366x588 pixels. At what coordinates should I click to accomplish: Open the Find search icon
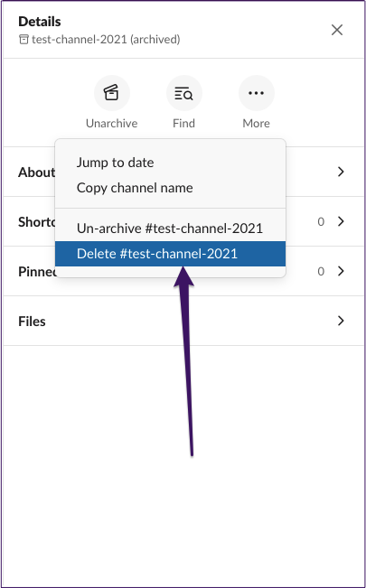(184, 93)
